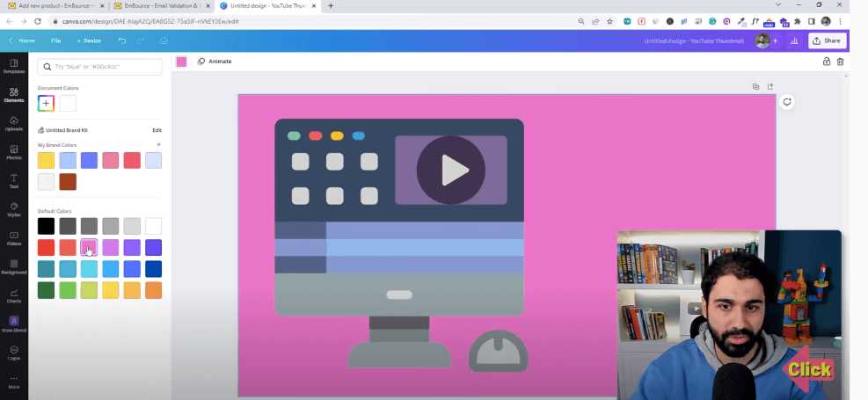868x400 pixels.
Task: Open the Resize menu
Action: 89,40
